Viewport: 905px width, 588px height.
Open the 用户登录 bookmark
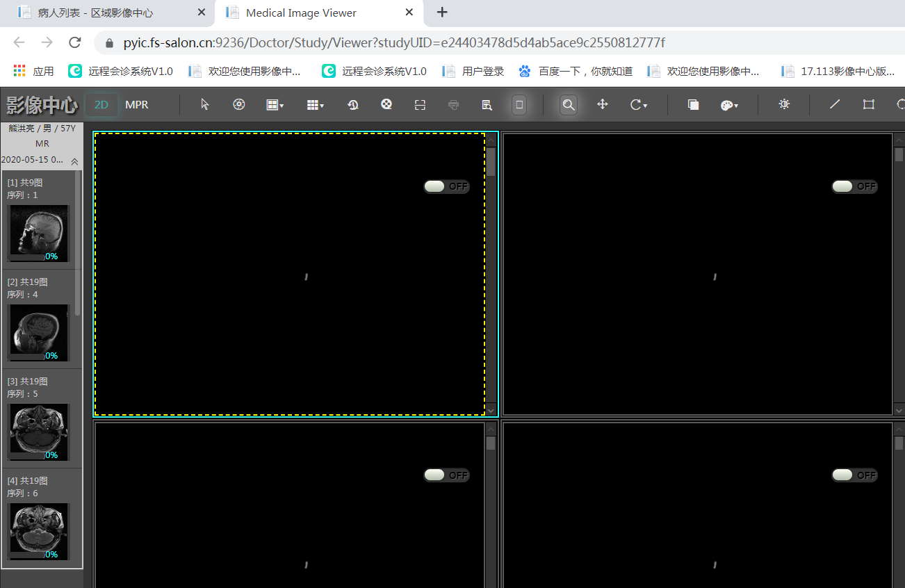pyautogui.click(x=475, y=71)
